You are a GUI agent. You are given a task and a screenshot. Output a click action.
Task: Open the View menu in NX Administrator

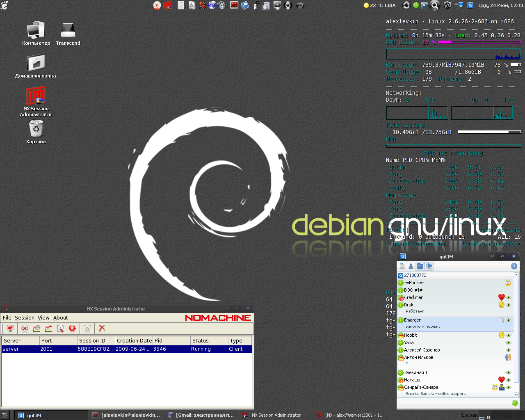point(43,318)
